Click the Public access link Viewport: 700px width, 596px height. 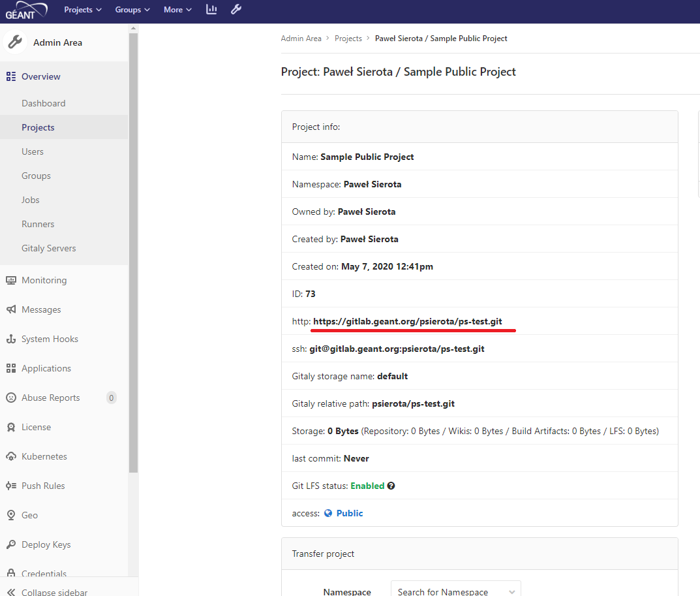pos(350,513)
